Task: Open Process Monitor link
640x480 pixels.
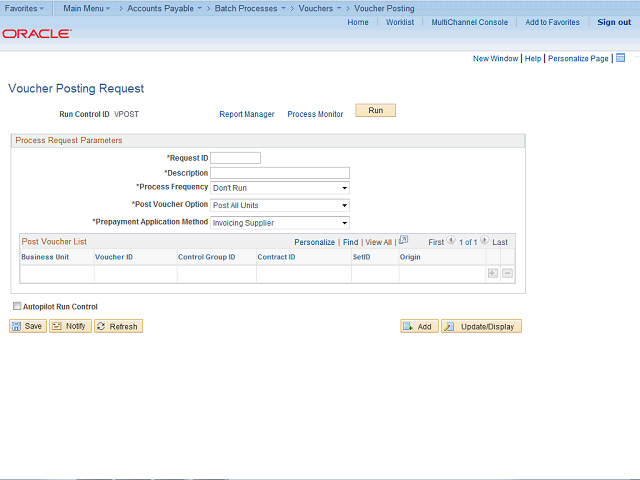Action: pyautogui.click(x=315, y=114)
